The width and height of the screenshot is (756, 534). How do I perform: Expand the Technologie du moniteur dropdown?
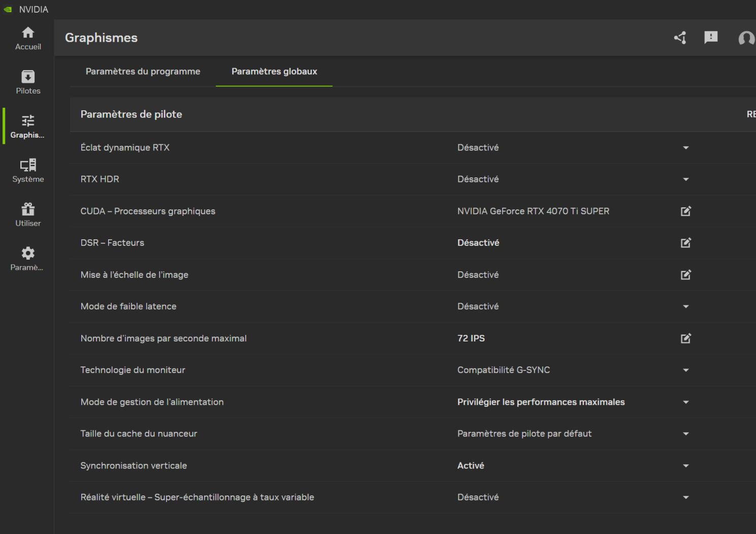(x=685, y=370)
